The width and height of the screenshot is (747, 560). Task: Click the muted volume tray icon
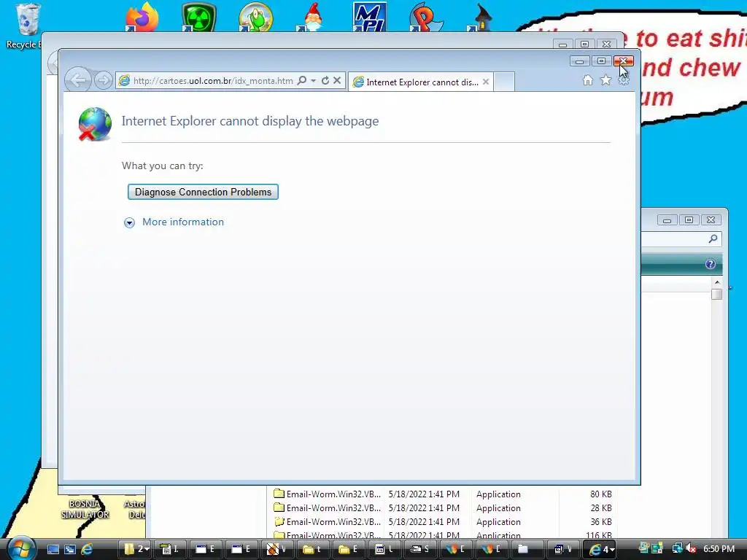[x=691, y=548]
